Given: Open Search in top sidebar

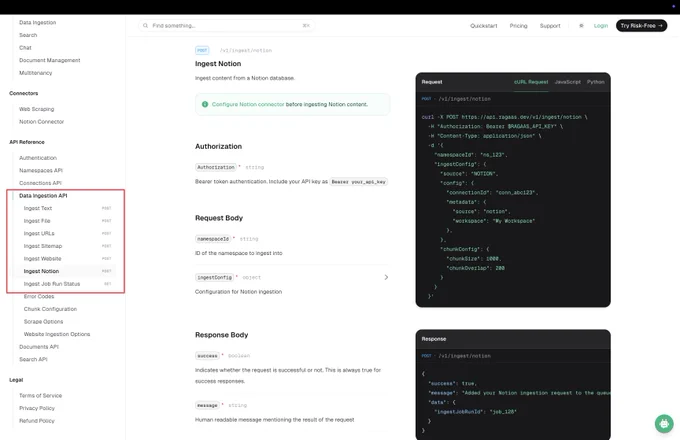Looking at the screenshot, I should click(x=28, y=35).
